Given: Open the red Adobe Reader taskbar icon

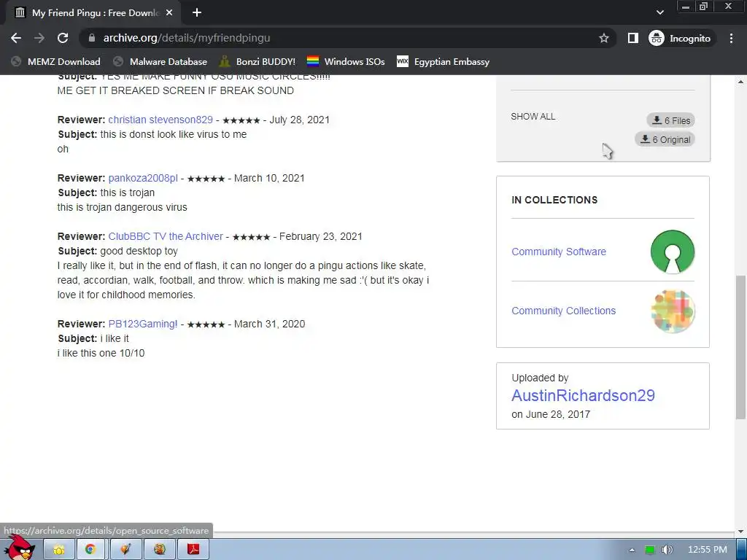Looking at the screenshot, I should coord(193,550).
